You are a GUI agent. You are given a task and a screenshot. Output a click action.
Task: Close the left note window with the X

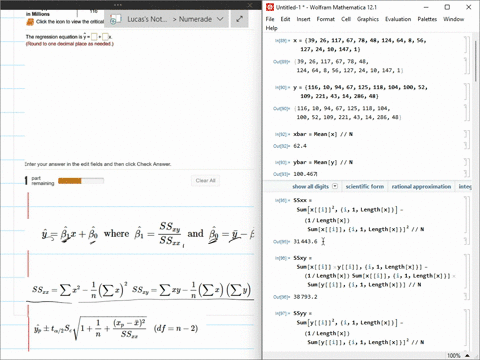(x=250, y=5)
